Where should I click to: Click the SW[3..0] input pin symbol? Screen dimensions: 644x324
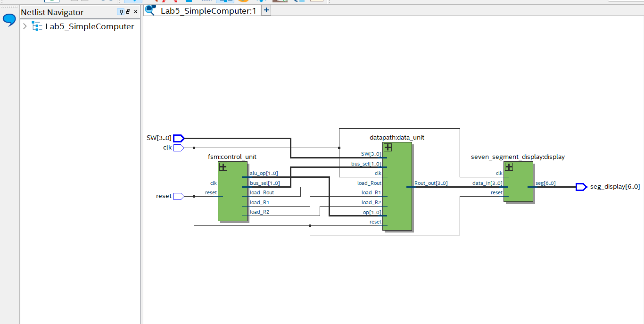[179, 138]
